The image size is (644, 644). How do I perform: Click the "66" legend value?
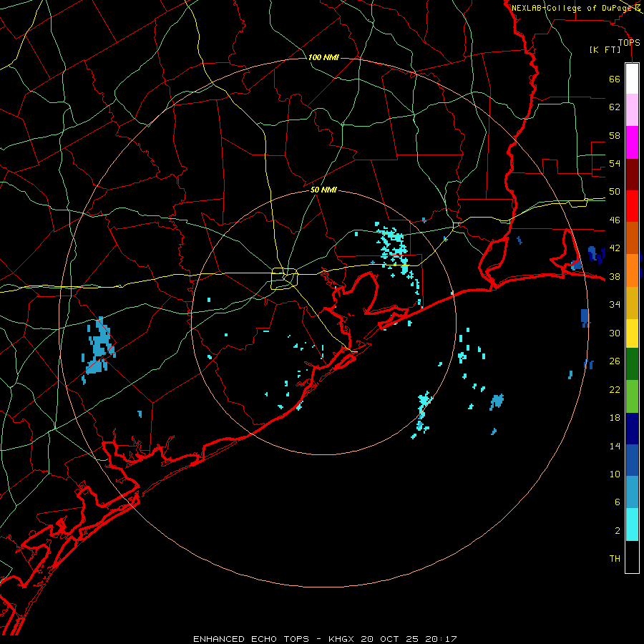[615, 79]
